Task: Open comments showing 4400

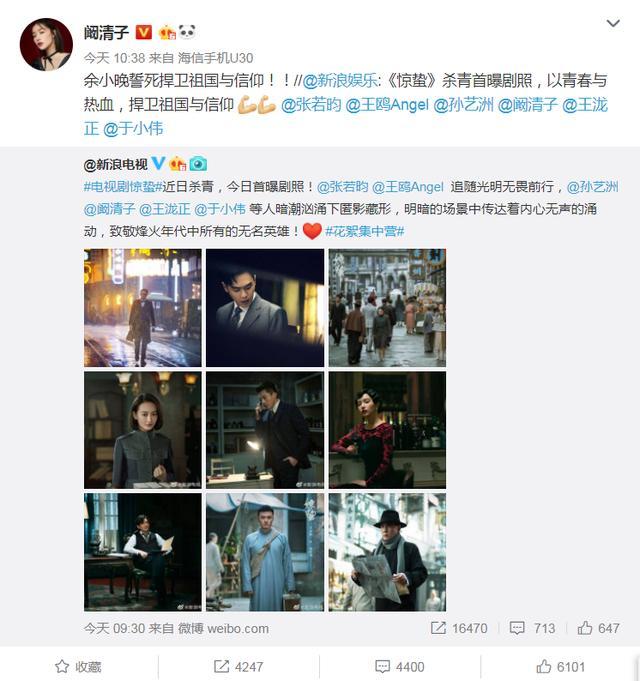Action: pos(399,667)
